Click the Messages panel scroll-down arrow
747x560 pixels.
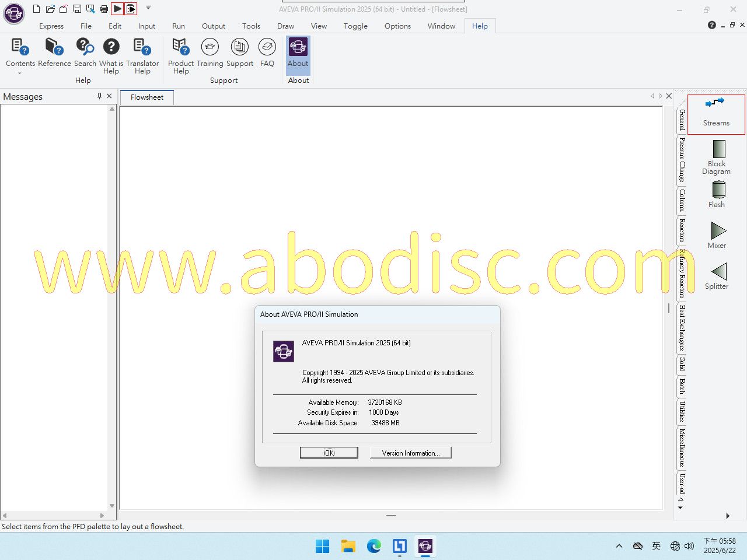112,506
